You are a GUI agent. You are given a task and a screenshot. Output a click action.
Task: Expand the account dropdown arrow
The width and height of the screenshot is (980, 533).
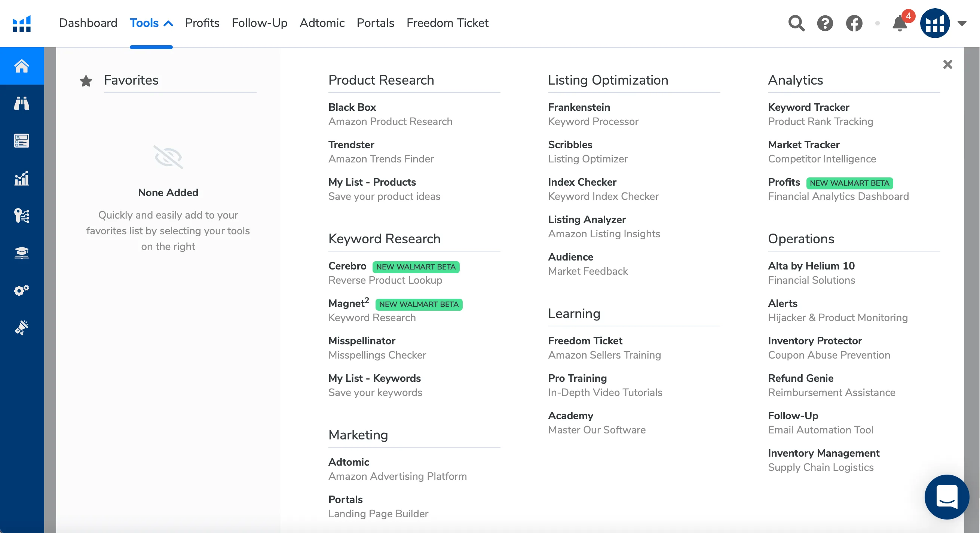(x=962, y=24)
